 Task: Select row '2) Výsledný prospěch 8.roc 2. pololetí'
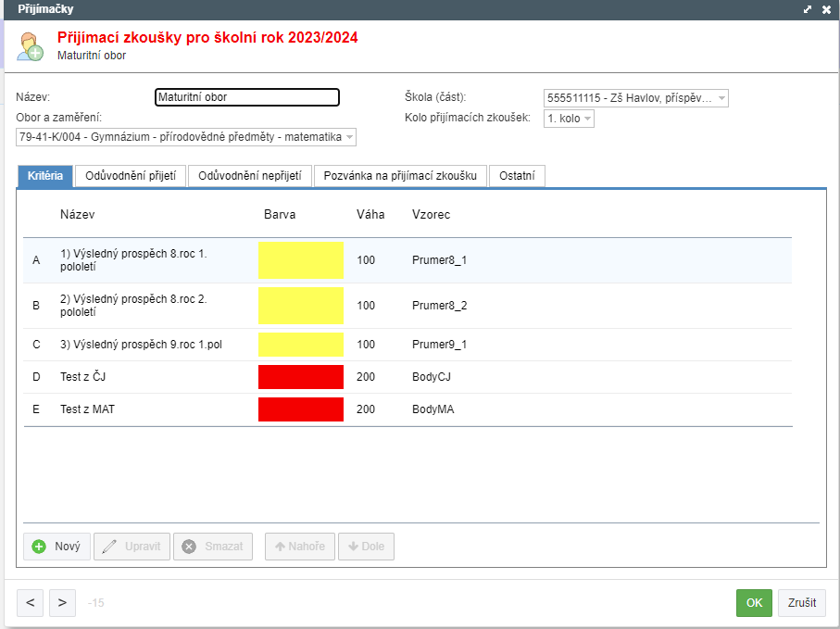tap(407, 306)
